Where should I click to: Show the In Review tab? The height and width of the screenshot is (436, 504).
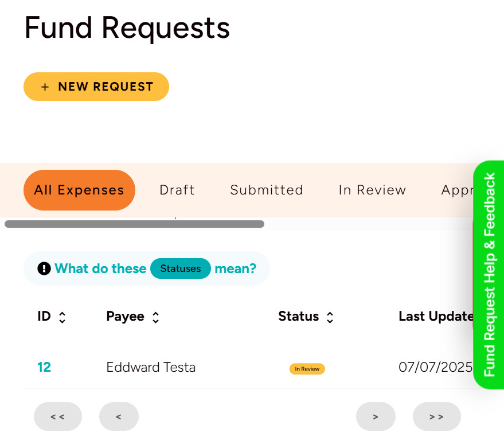click(x=372, y=190)
